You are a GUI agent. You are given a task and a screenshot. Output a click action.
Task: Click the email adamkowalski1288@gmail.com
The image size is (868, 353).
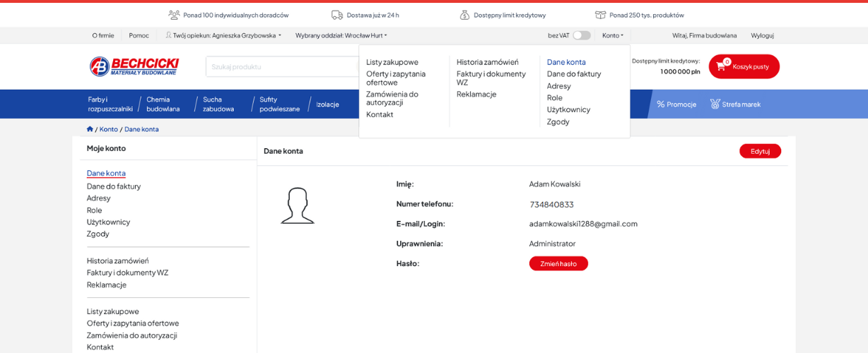pos(583,224)
